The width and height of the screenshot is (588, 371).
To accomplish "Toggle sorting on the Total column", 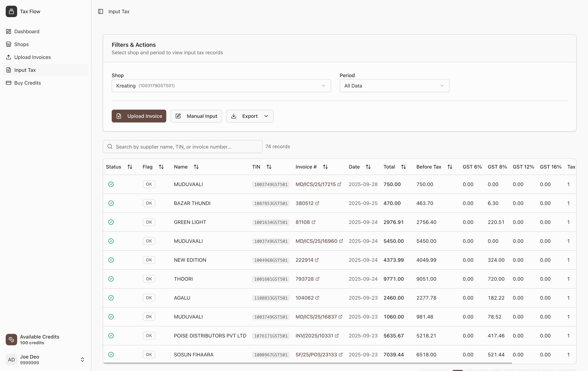I will pyautogui.click(x=403, y=167).
